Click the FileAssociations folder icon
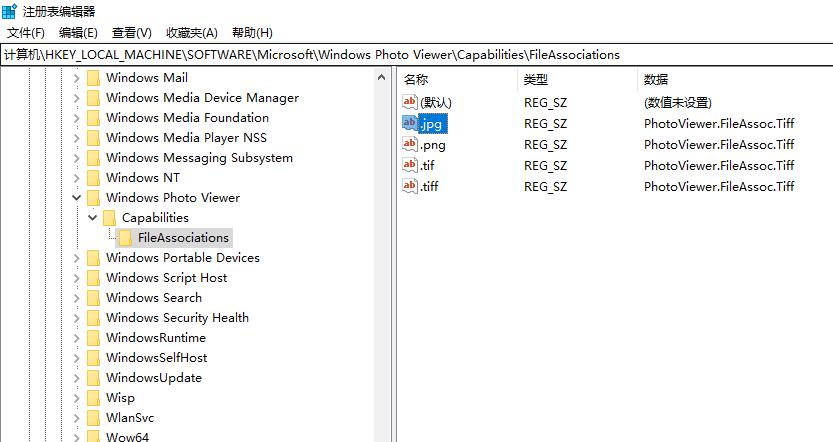Viewport: 833px width, 442px height. coord(125,238)
